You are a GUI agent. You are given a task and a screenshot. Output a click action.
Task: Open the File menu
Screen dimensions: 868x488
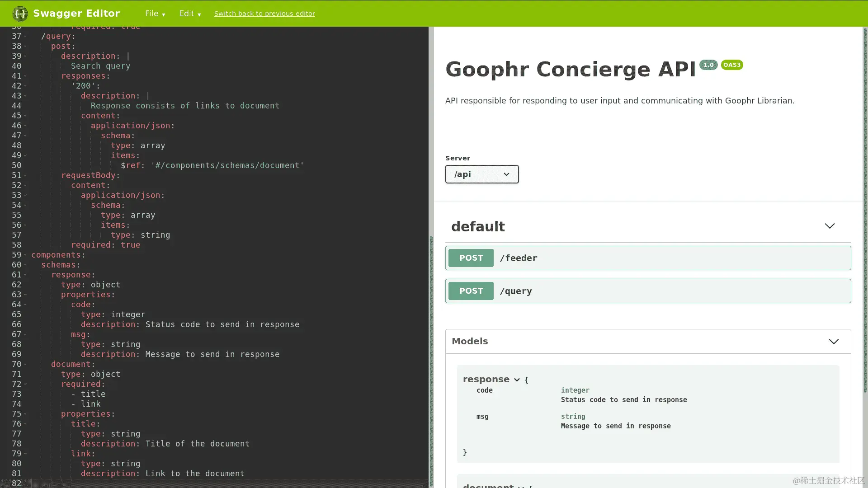pyautogui.click(x=155, y=14)
